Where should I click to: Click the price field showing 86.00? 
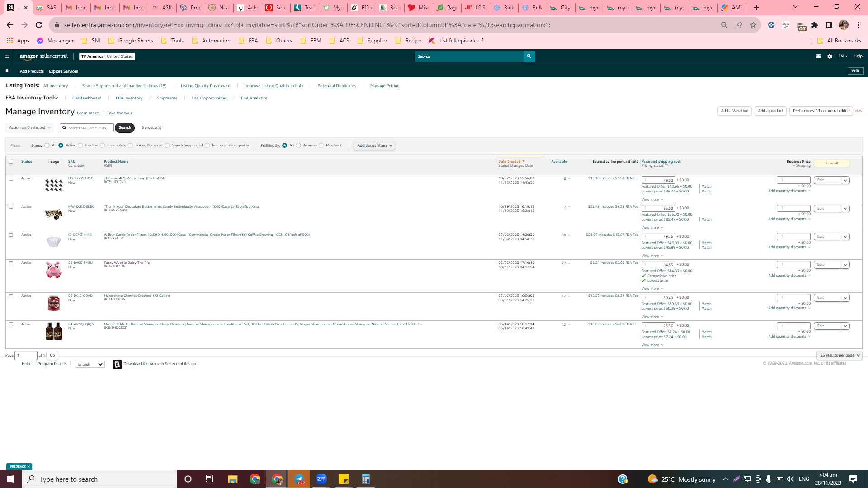(x=658, y=208)
